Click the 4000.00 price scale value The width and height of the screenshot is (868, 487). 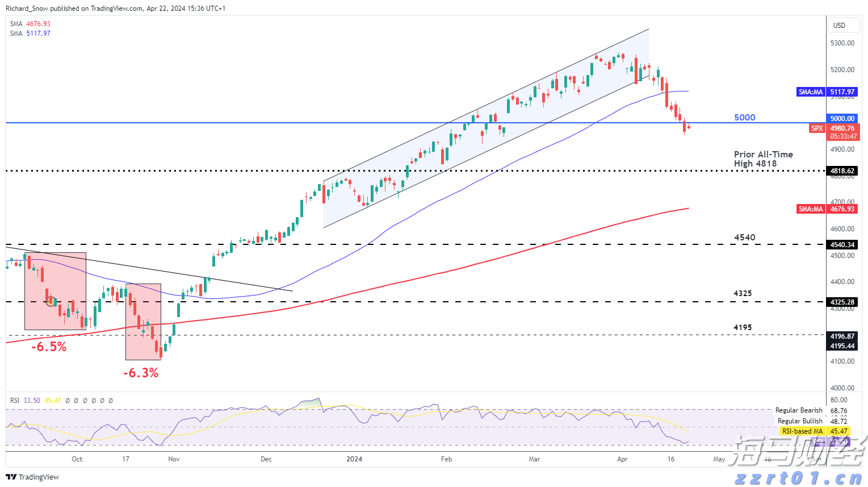click(x=842, y=388)
